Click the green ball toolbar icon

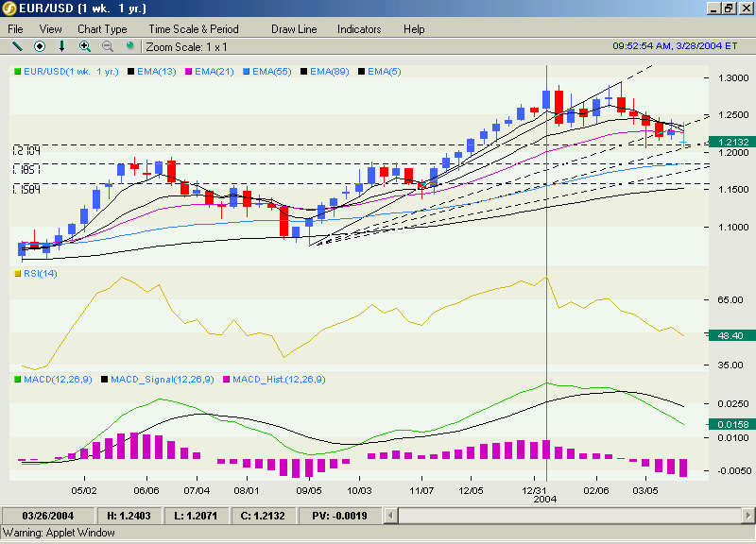click(129, 45)
